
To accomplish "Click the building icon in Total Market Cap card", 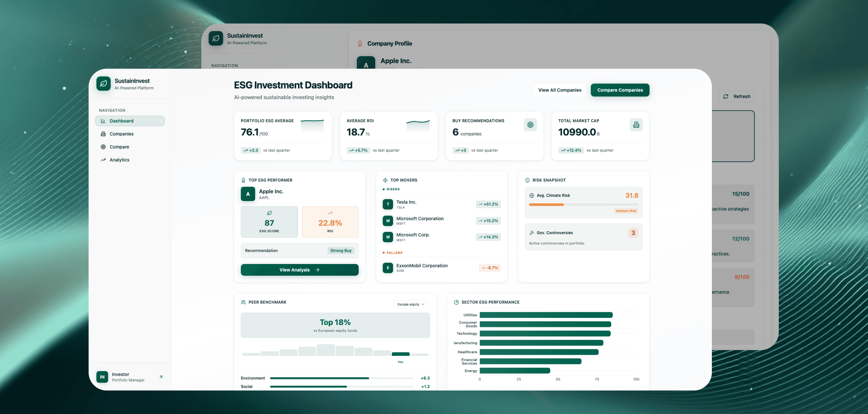I will pos(636,125).
